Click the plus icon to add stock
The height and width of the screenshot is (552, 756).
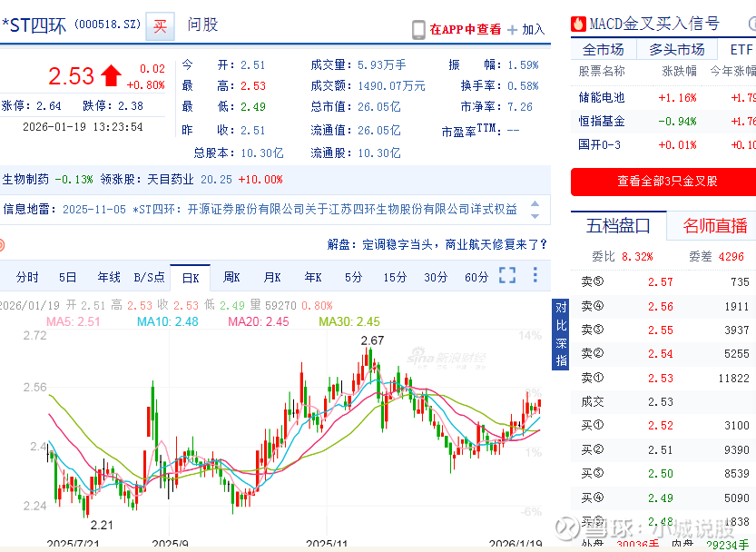point(513,30)
